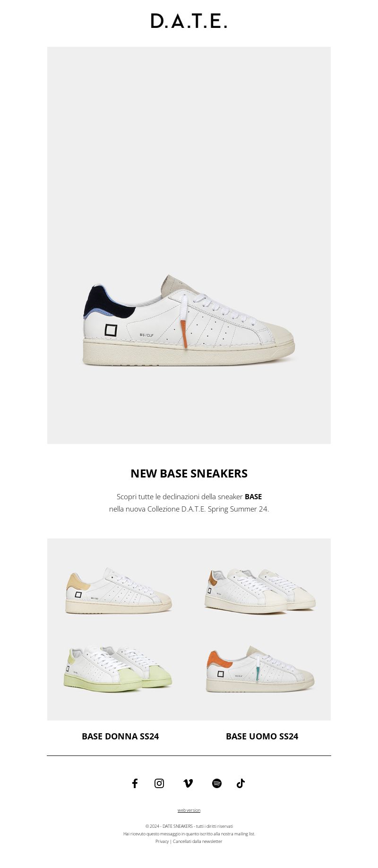This screenshot has height=868, width=378.
Task: Click the BASE DONNA SS24 link
Action: (120, 736)
